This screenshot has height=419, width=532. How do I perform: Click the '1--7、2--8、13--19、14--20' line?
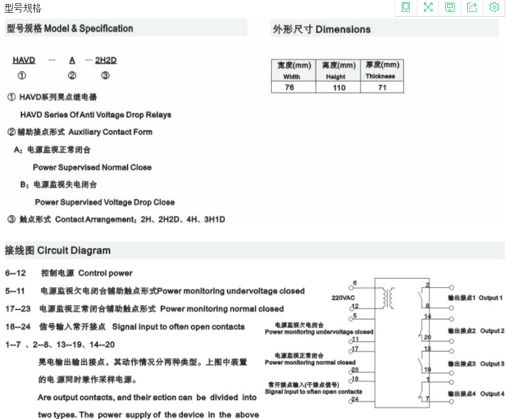60,345
